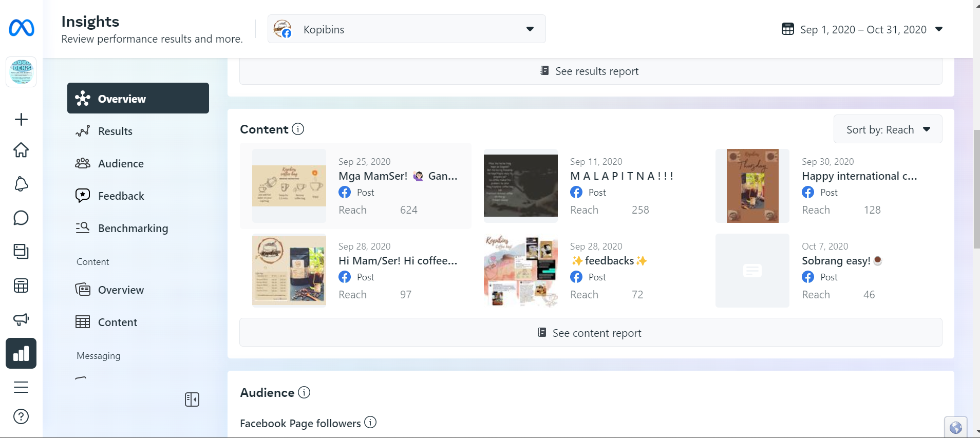Open All tools hamburger icon
Viewport: 980px width, 438px height.
point(21,387)
